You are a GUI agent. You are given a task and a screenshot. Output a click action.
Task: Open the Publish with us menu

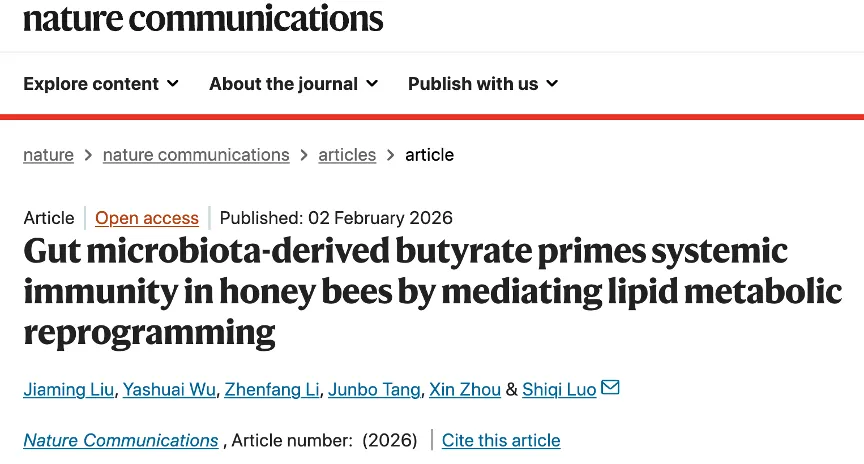[473, 84]
